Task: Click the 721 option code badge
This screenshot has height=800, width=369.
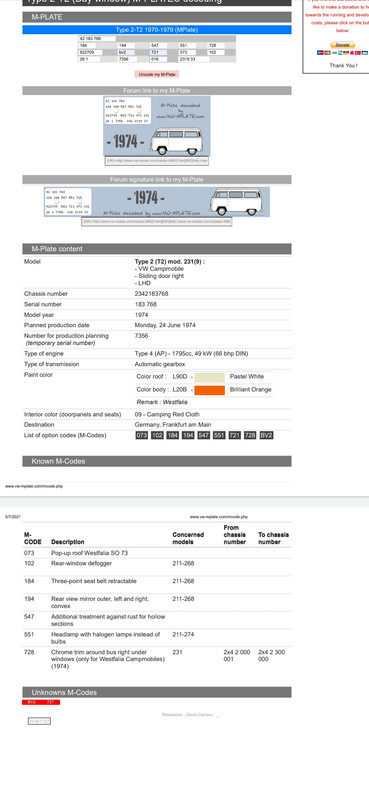Action: pyautogui.click(x=235, y=436)
